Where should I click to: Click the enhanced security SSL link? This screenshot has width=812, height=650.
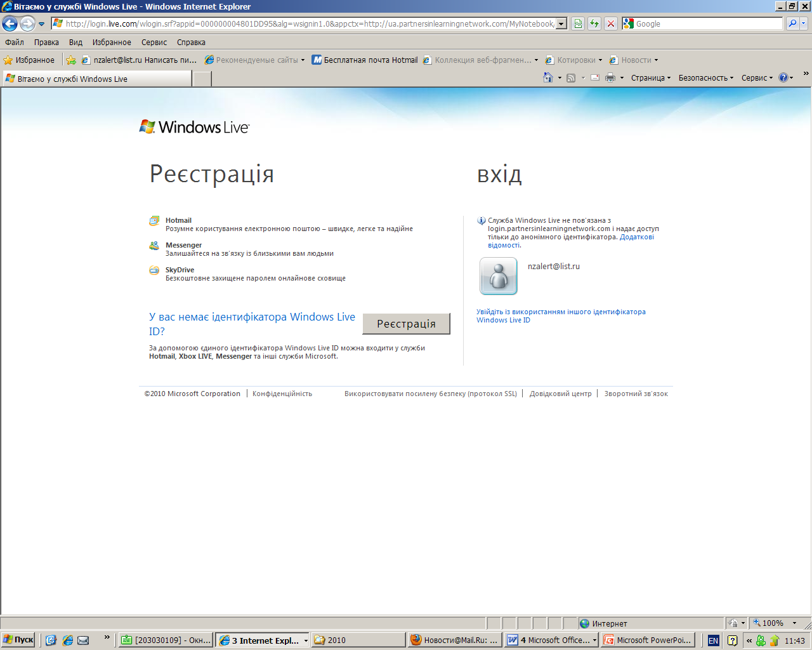431,394
